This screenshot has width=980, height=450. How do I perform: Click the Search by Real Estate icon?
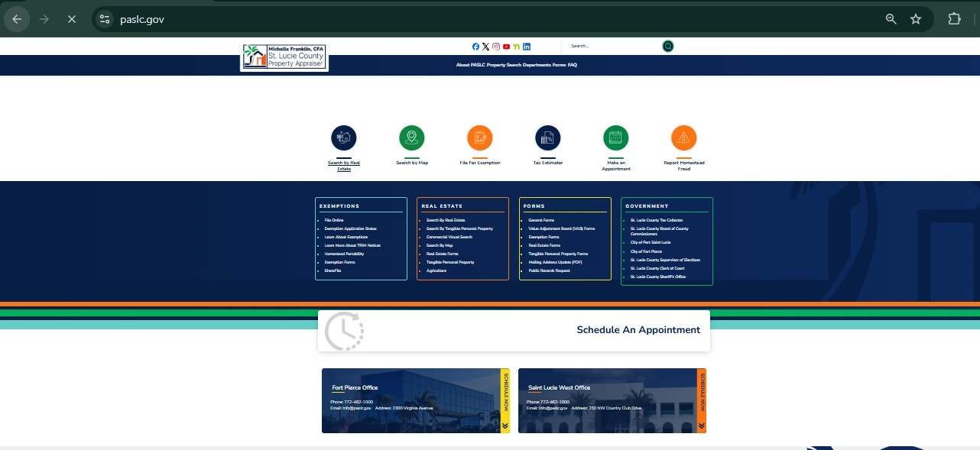344,138
